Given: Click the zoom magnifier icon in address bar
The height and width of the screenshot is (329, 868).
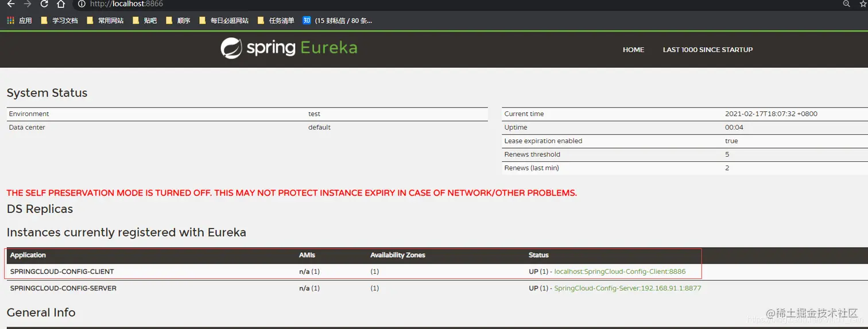Looking at the screenshot, I should pyautogui.click(x=846, y=4).
